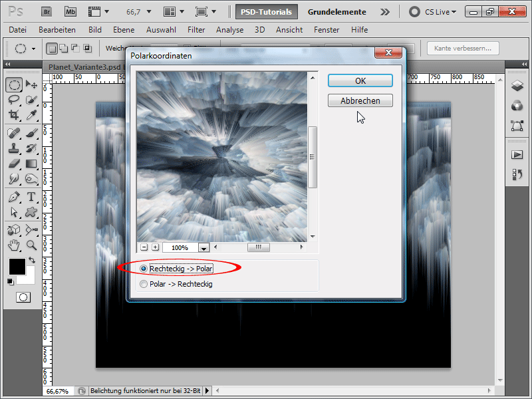Open the Auswahl menu
532x399 pixels.
[161, 30]
